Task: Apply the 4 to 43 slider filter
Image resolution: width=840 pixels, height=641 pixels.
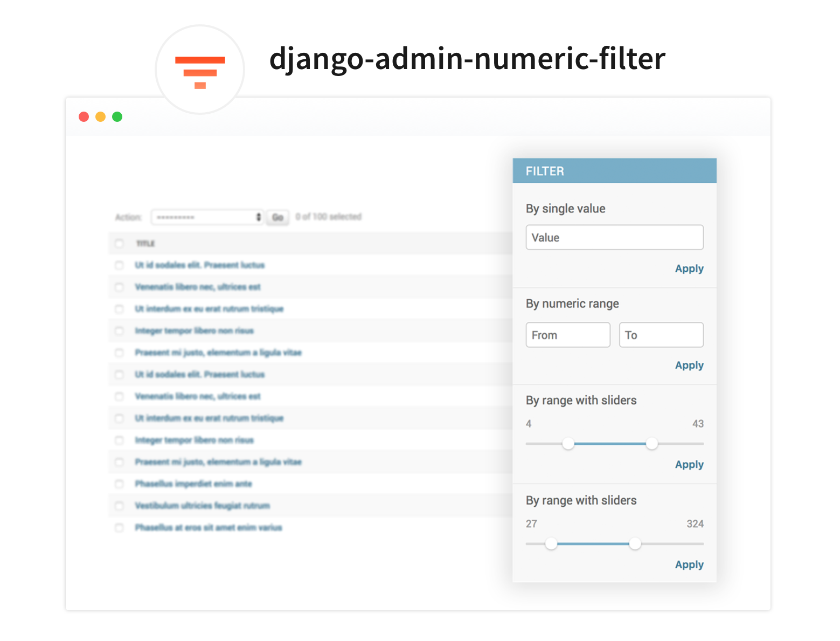Action: click(x=689, y=464)
